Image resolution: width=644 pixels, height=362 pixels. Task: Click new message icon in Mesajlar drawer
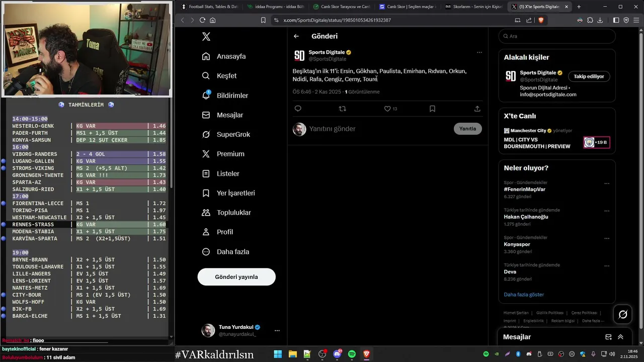point(608,337)
